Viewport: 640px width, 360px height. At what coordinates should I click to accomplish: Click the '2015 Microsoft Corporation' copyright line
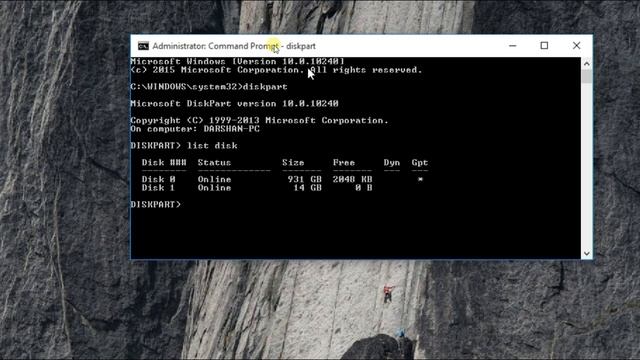coord(276,70)
